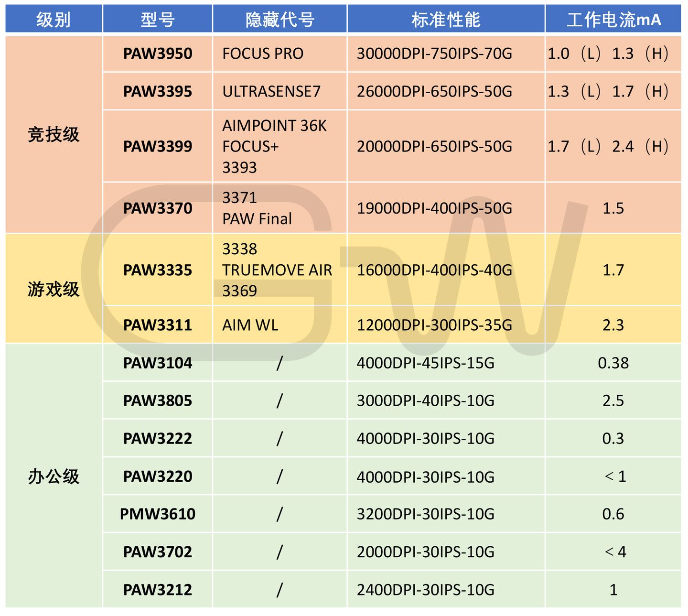Screen dimensions: 688x616
Task: Select the PAW3311 model name
Action: pyautogui.click(x=158, y=325)
